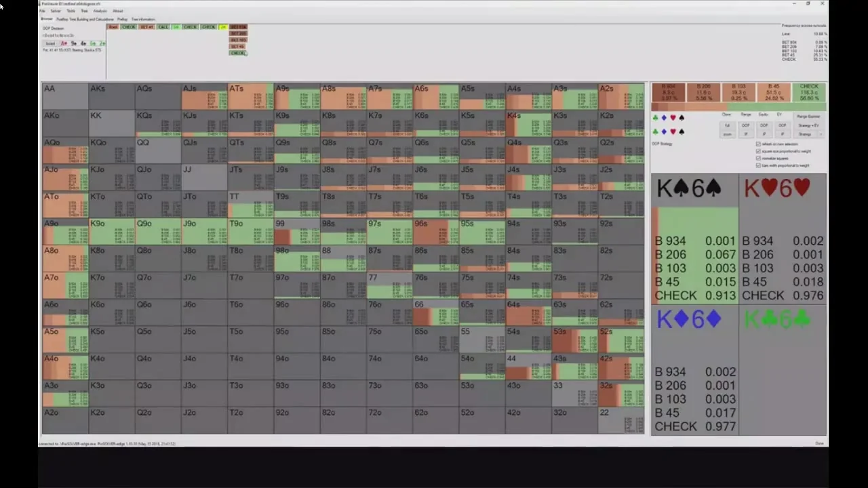Expand the arrow next to Strategy button

(x=821, y=134)
